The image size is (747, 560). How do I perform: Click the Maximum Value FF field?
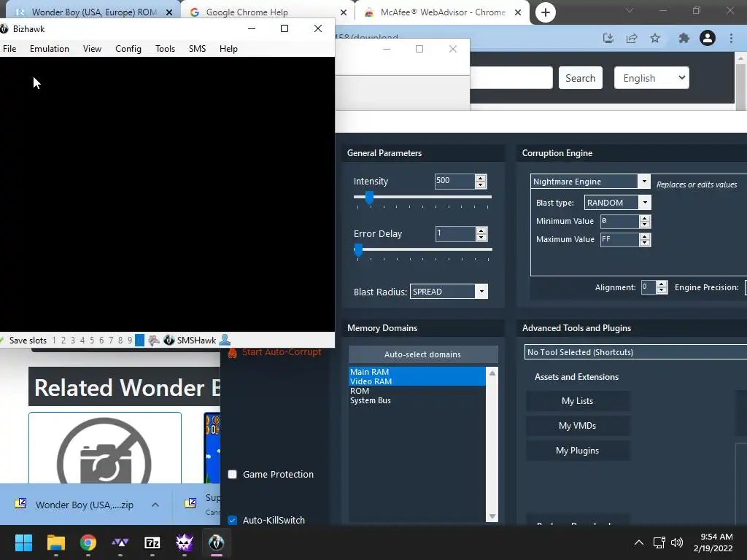(x=619, y=239)
